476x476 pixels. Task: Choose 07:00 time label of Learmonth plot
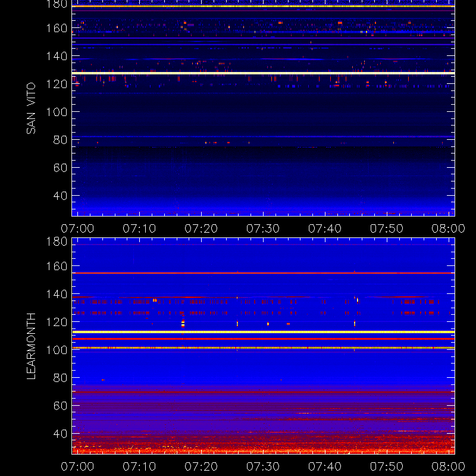77,466
